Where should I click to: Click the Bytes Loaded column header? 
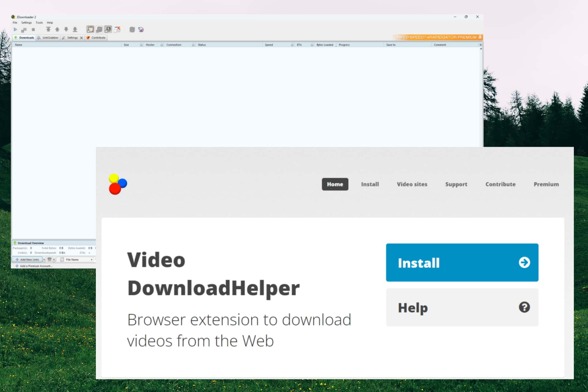click(x=325, y=45)
